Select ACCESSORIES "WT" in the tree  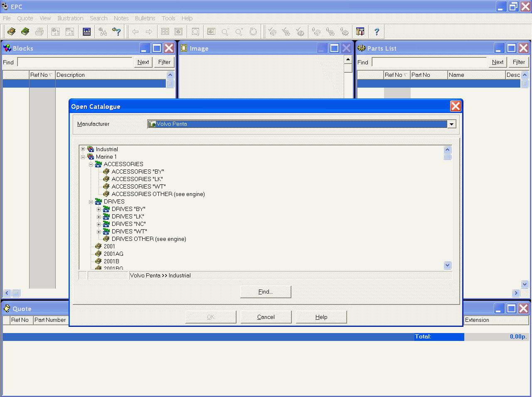pyautogui.click(x=138, y=186)
